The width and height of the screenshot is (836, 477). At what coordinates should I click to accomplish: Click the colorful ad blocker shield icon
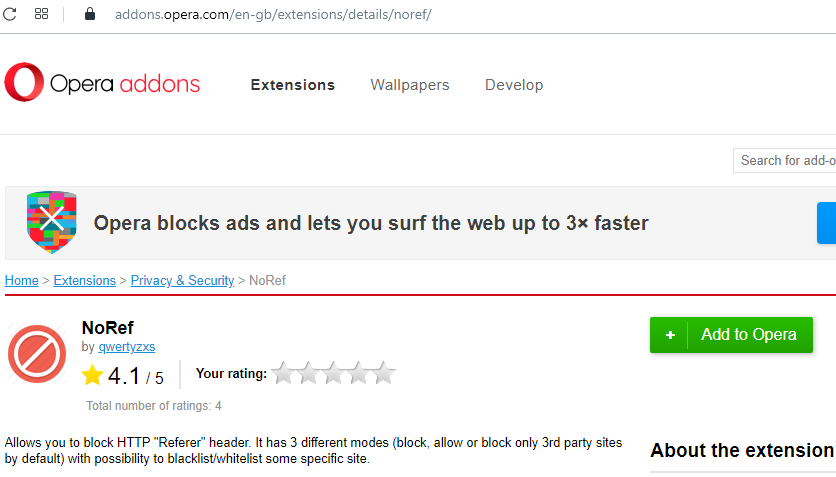tap(52, 223)
